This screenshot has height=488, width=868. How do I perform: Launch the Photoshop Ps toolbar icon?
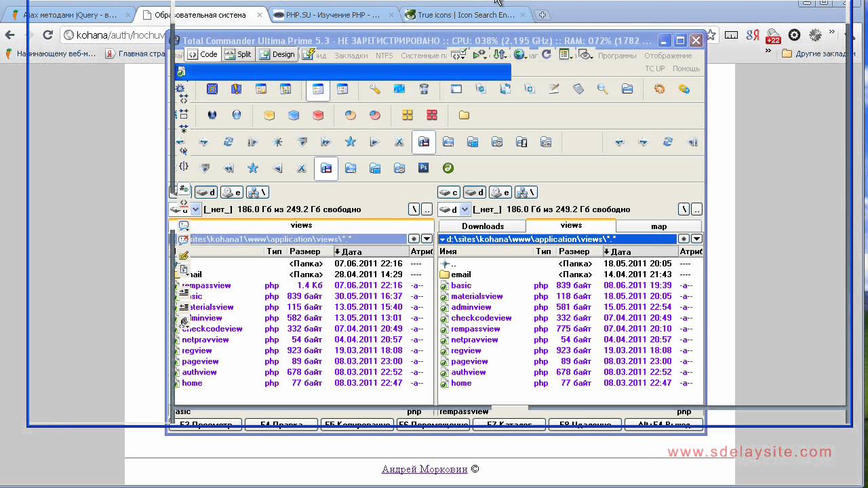(x=424, y=167)
